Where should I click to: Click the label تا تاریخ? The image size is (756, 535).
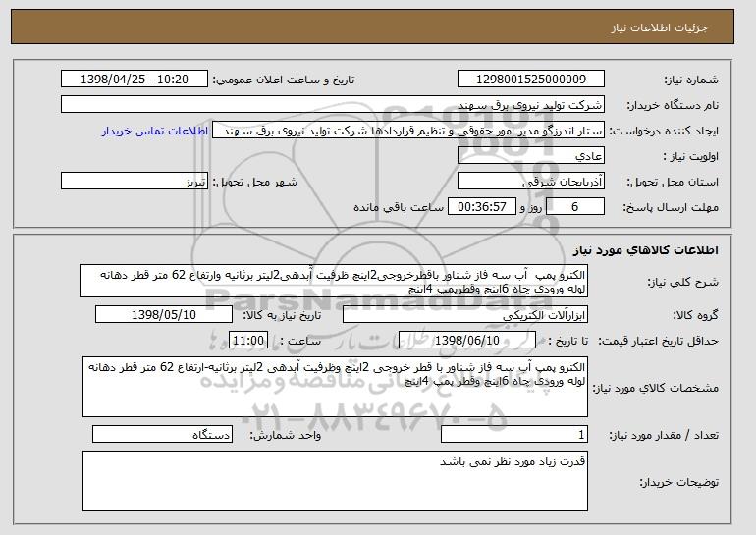(568, 342)
